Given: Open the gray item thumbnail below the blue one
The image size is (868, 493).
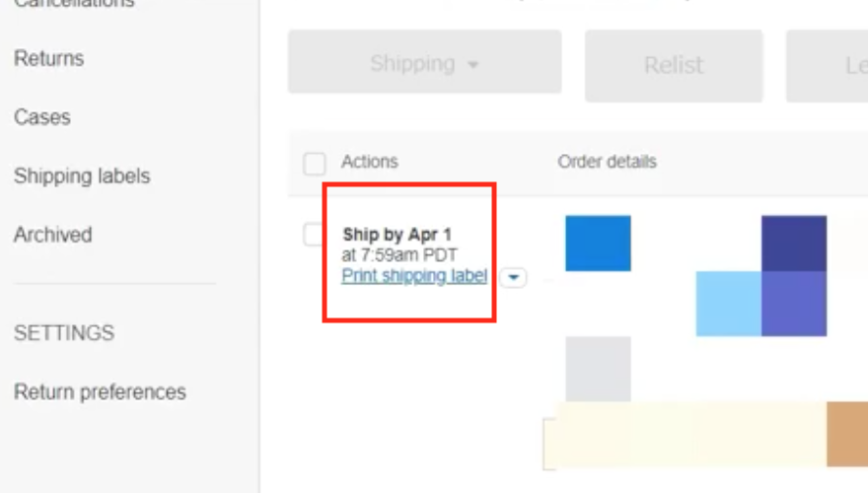Looking at the screenshot, I should (x=598, y=369).
